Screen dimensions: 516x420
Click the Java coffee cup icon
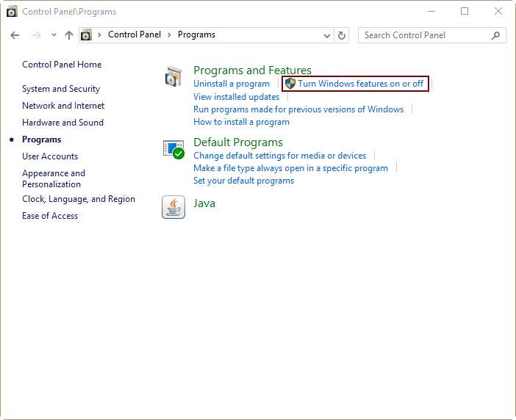173,207
